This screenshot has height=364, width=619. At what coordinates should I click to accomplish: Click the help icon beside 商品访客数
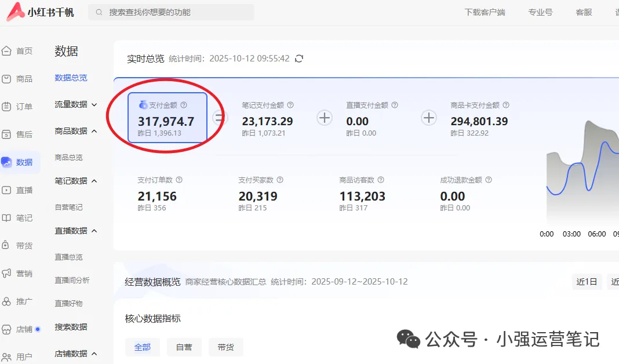coord(381,180)
